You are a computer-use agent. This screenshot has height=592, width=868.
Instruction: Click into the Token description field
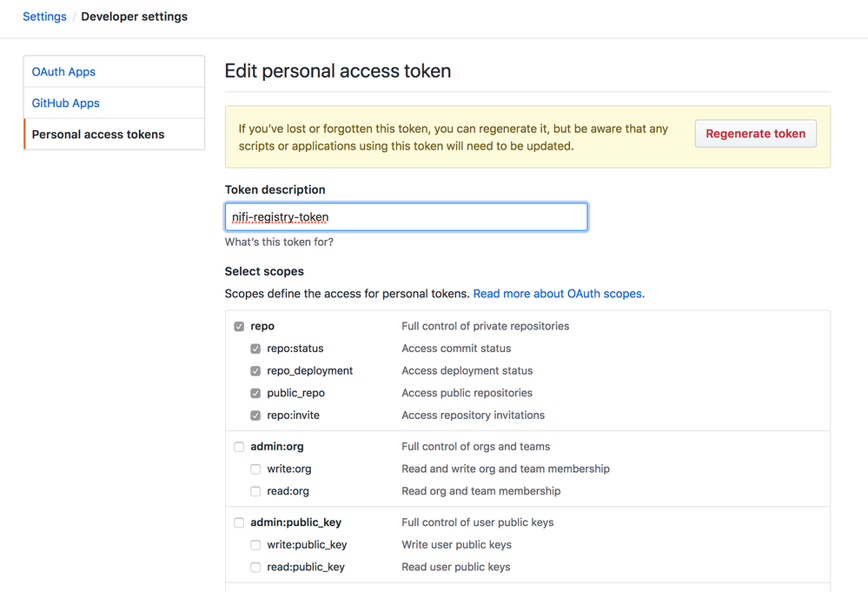click(406, 217)
